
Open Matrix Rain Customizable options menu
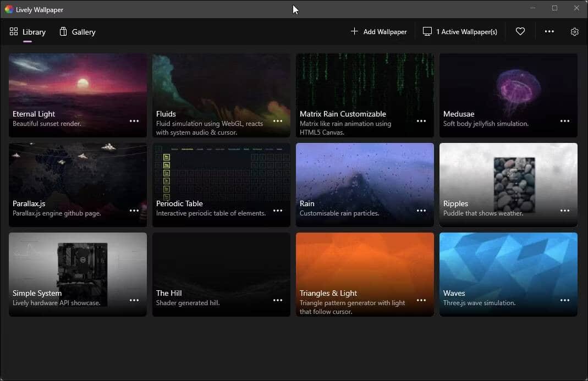(421, 120)
